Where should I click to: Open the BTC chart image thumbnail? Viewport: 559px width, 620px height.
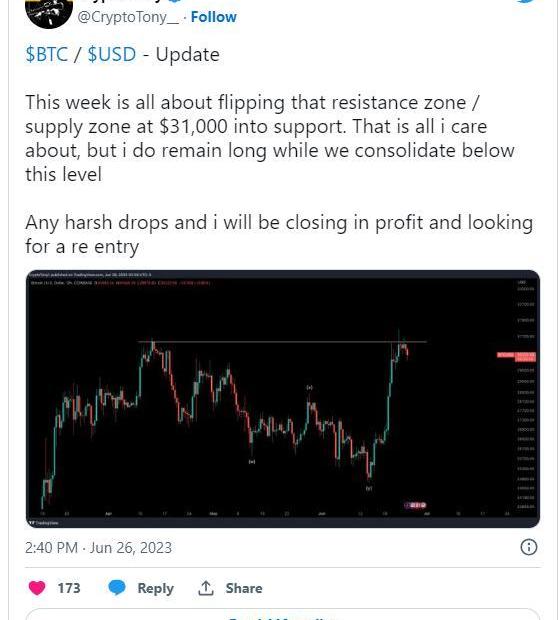pos(283,399)
